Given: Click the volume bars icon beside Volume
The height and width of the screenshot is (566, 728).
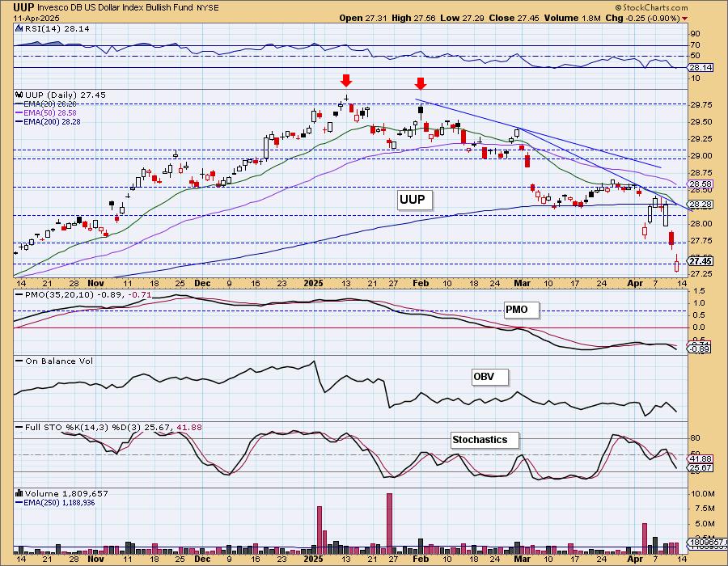Looking at the screenshot, I should (19, 493).
